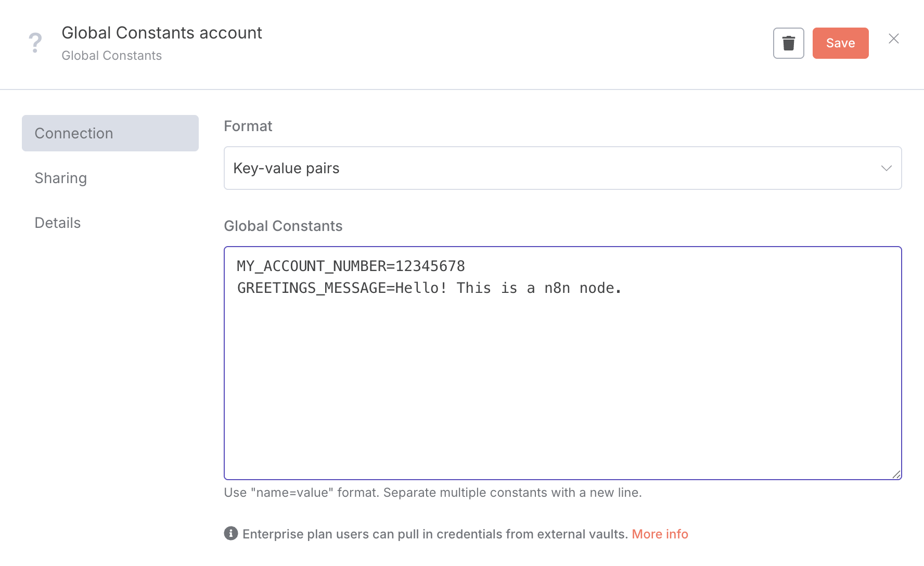Click the Global Constants field label
This screenshot has height=566, width=924.
click(283, 226)
